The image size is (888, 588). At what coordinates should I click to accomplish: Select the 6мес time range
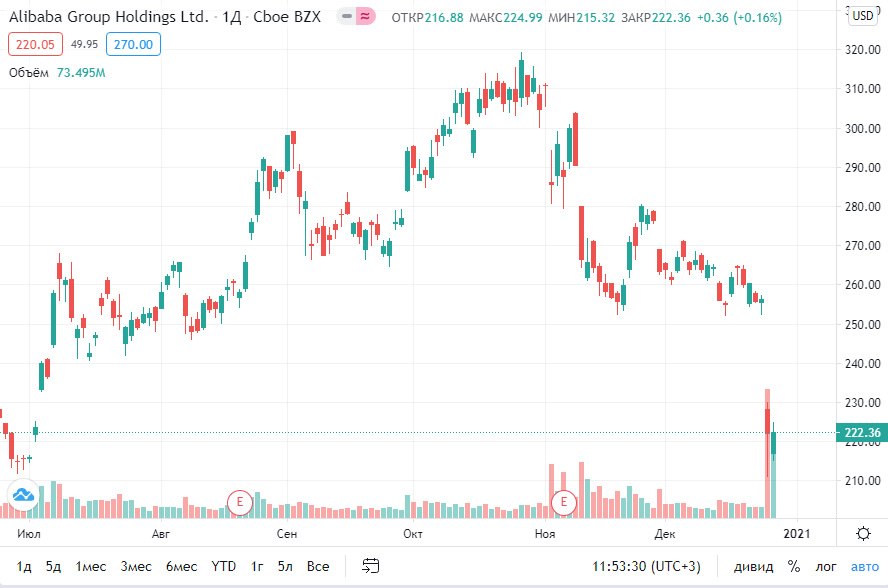[x=181, y=566]
